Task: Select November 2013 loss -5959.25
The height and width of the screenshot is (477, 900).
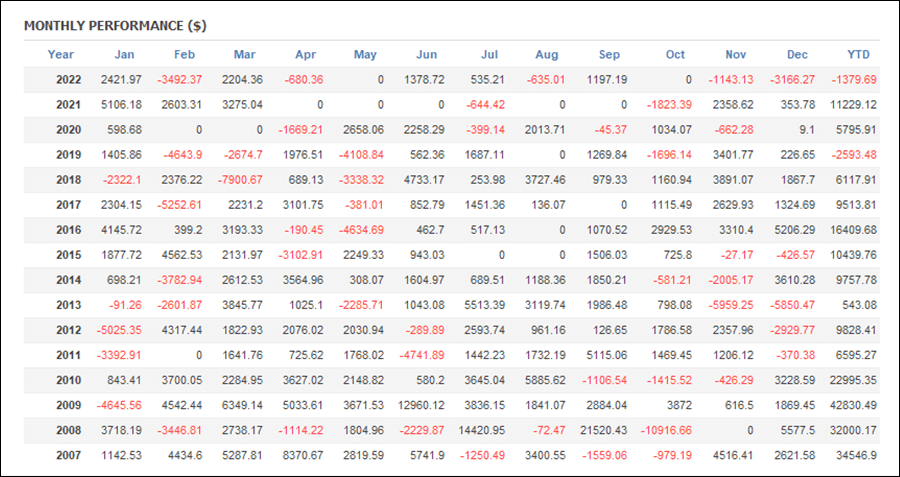Action: 731,305
